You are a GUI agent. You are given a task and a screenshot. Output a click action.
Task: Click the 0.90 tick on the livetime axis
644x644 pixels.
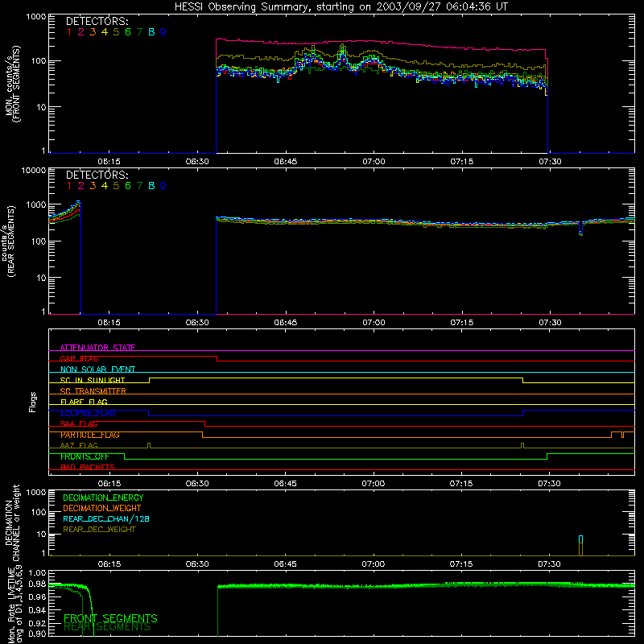tap(37, 634)
